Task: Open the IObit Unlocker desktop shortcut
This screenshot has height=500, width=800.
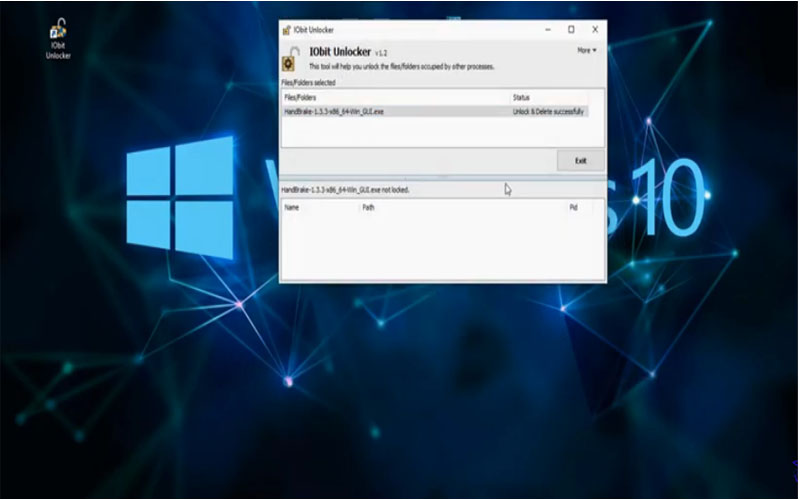Action: coord(58,39)
